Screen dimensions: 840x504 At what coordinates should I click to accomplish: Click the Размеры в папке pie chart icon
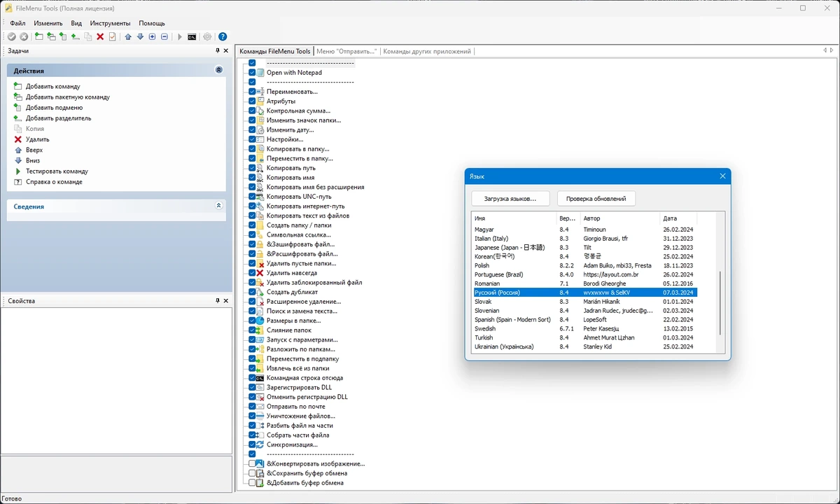click(260, 321)
